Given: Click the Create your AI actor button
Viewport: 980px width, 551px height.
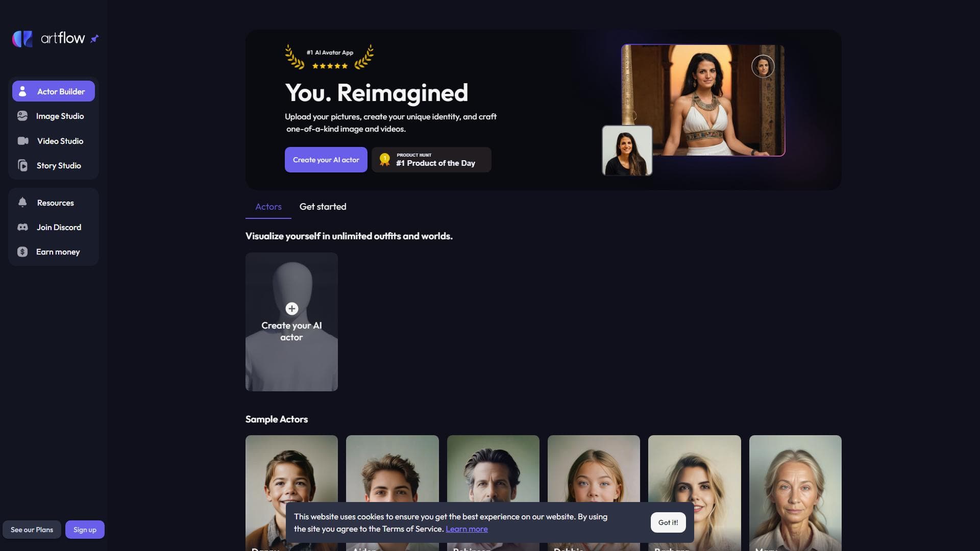Looking at the screenshot, I should click(326, 160).
